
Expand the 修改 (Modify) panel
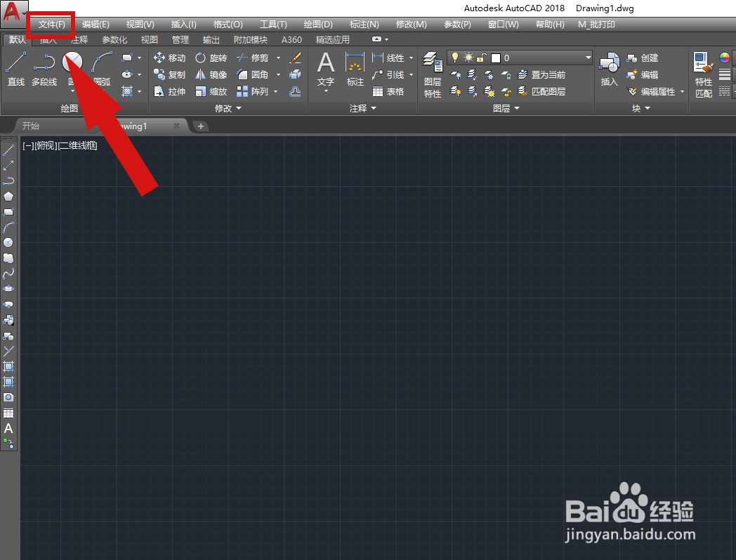pos(228,108)
